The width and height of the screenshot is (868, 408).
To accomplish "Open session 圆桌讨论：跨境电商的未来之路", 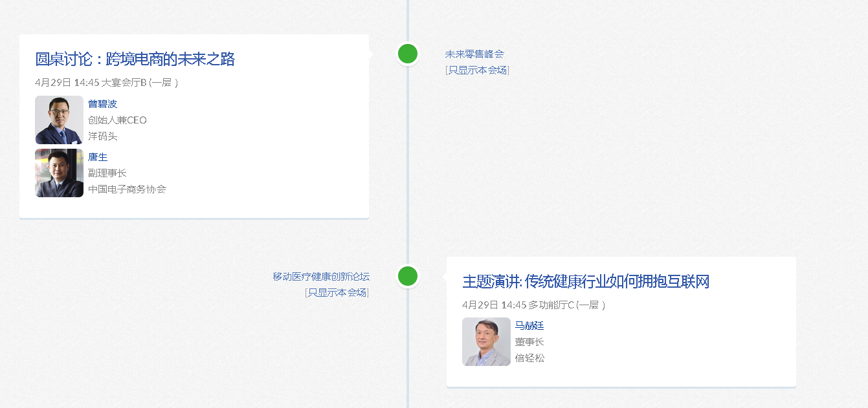I will pos(135,59).
